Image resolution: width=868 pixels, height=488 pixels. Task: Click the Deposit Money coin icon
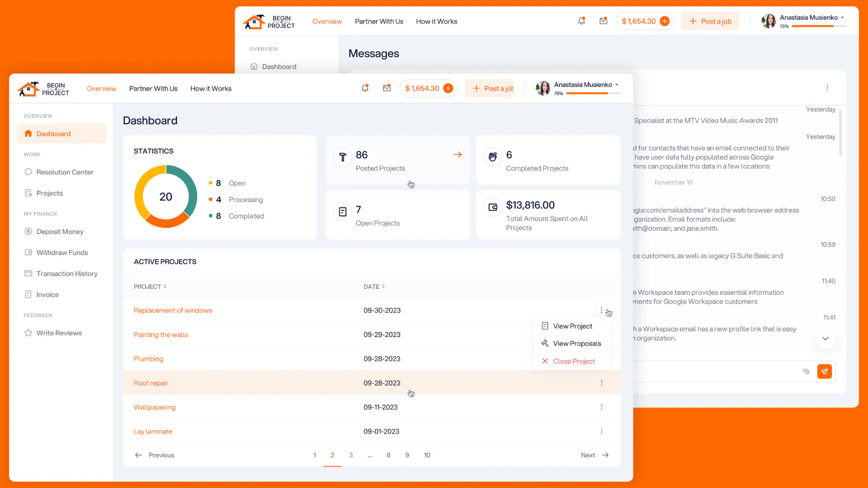tap(28, 231)
